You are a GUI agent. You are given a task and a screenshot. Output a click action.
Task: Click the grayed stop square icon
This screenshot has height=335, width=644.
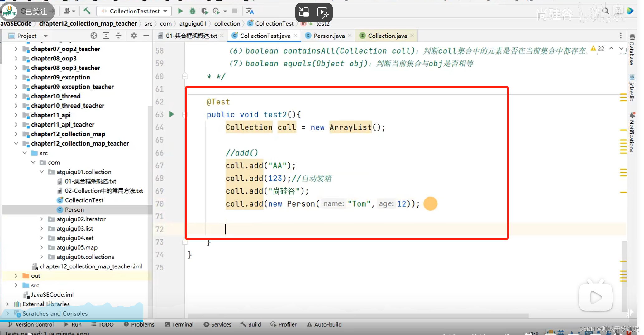235,11
